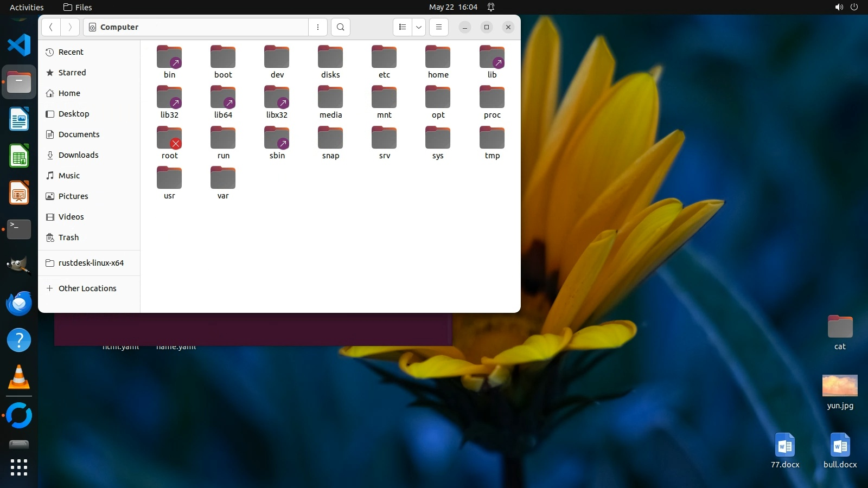The image size is (868, 488).
Task: Click Activities in the top bar
Action: (27, 7)
